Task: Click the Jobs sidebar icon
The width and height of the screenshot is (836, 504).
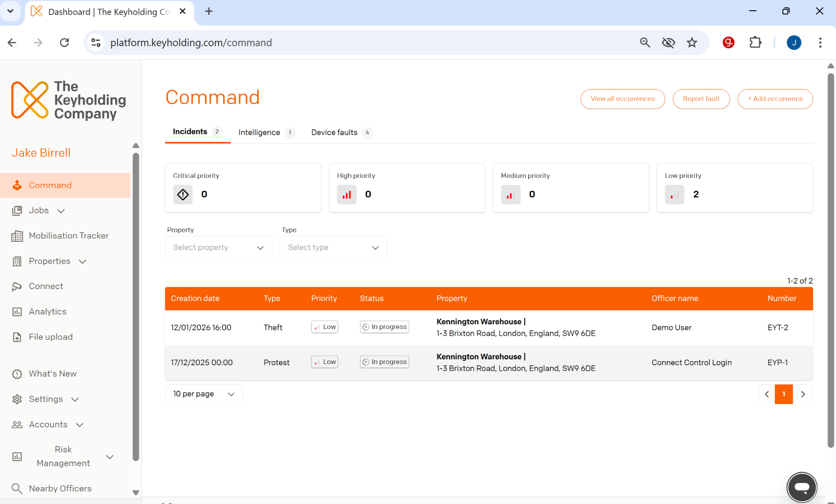Action: pyautogui.click(x=17, y=210)
